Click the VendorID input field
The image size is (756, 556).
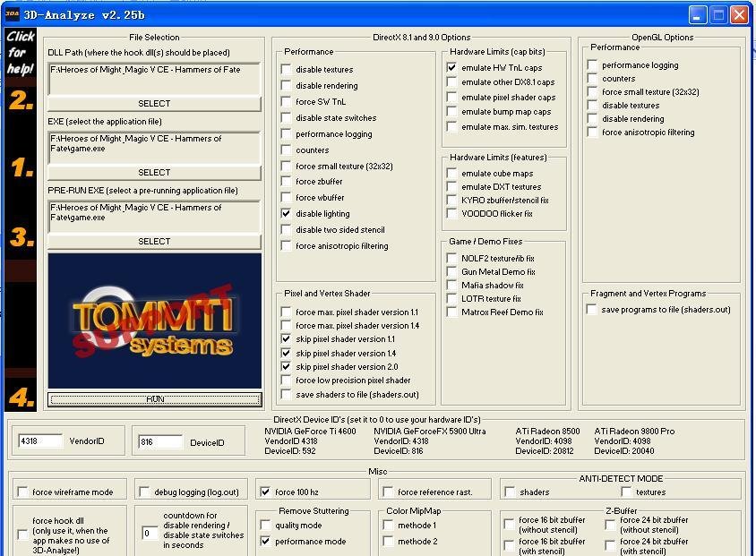click(x=40, y=441)
